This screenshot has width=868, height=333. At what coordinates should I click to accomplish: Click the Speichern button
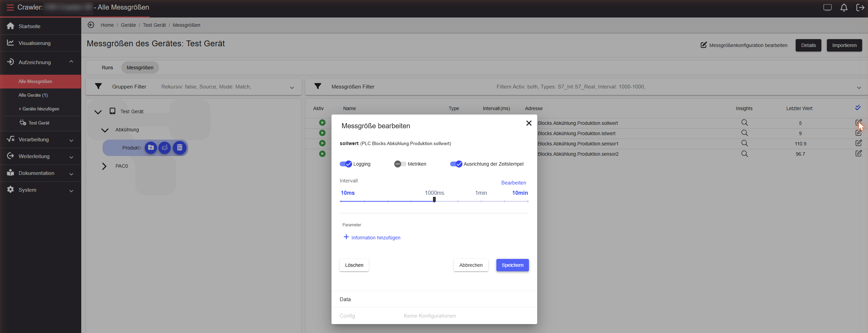513,265
